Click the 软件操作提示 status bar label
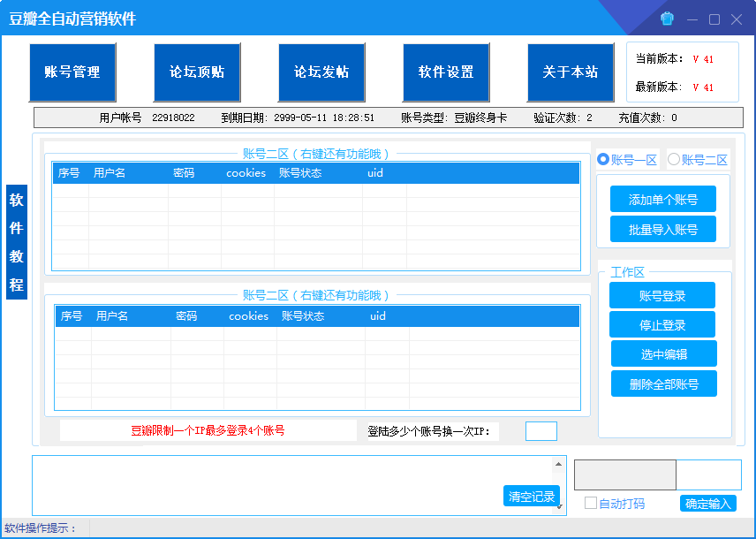The height and width of the screenshot is (539, 756). [x=41, y=528]
